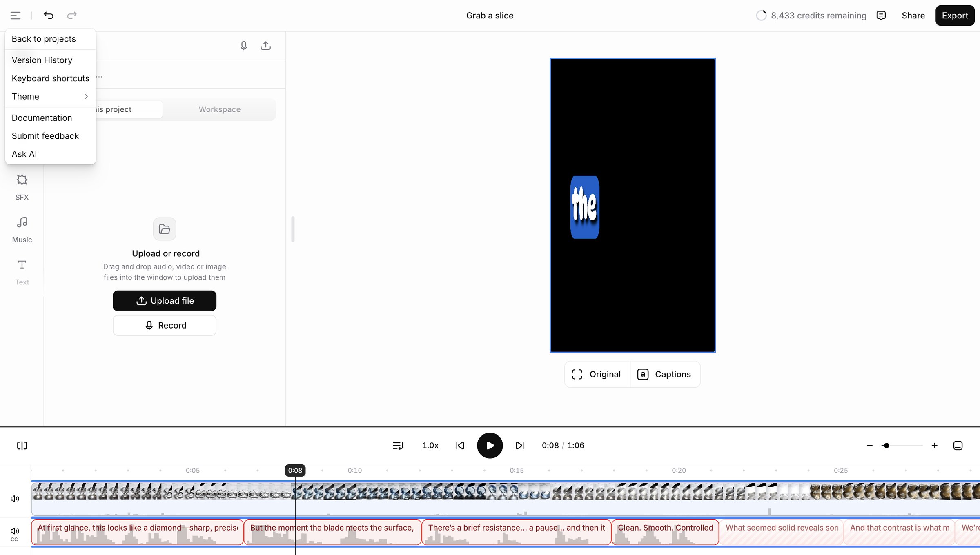Expand the Theme submenu
980x555 pixels.
click(50, 96)
